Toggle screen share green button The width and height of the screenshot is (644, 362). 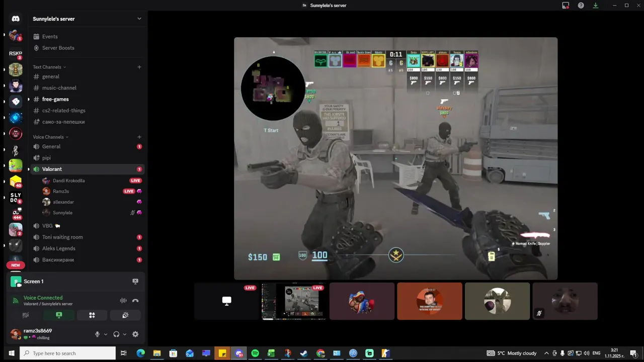click(59, 315)
